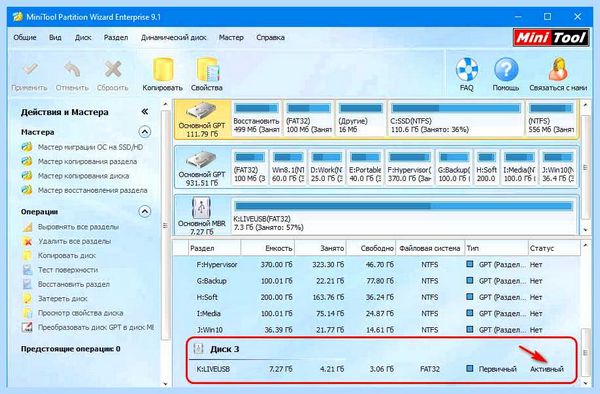
Task: Select the K:LIVEUSB(FAT32) partition block
Action: tap(404, 216)
